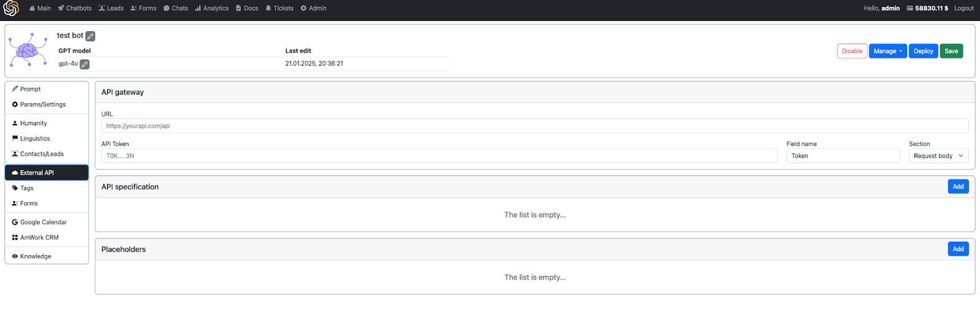Click the brain bot avatar image
This screenshot has height=325, width=980.
(28, 50)
